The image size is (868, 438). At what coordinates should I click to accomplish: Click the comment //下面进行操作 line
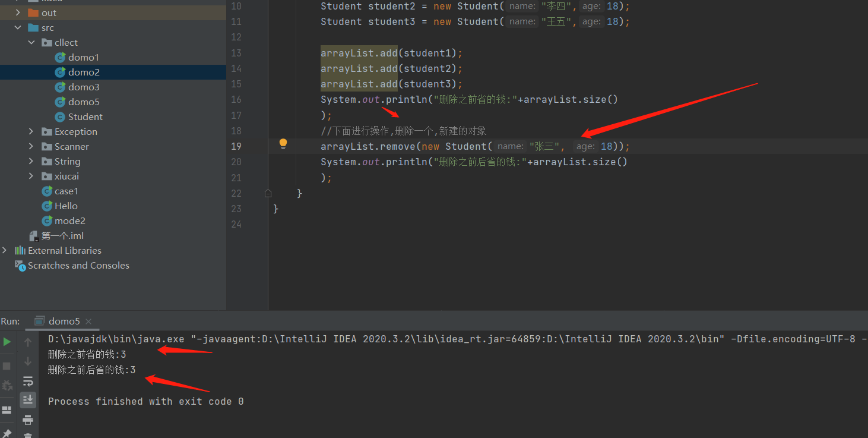pos(404,131)
